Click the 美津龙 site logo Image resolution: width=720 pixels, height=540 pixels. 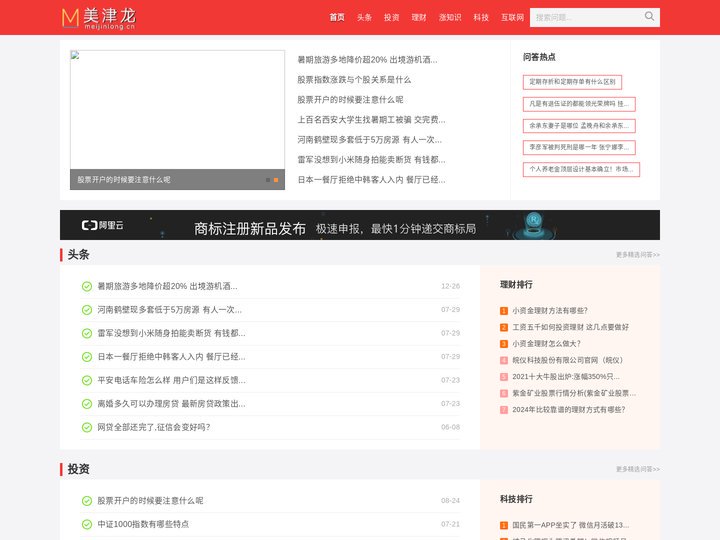pyautogui.click(x=99, y=18)
